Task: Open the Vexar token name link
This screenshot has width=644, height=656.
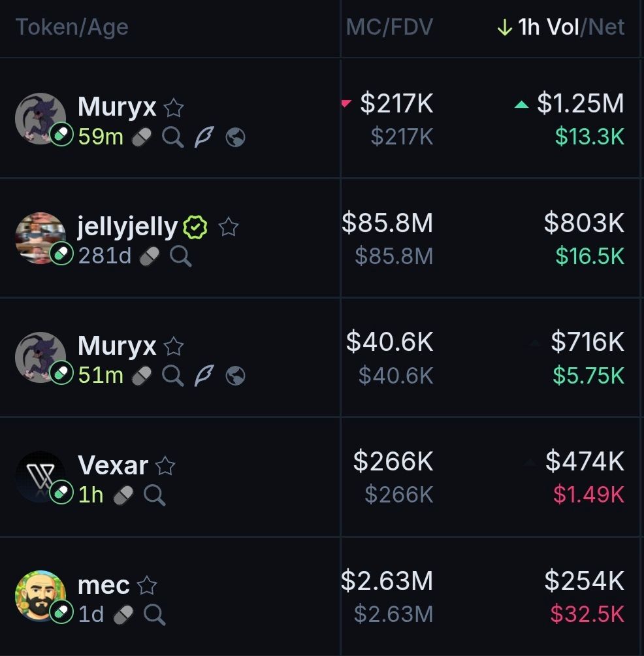Action: click(x=113, y=466)
